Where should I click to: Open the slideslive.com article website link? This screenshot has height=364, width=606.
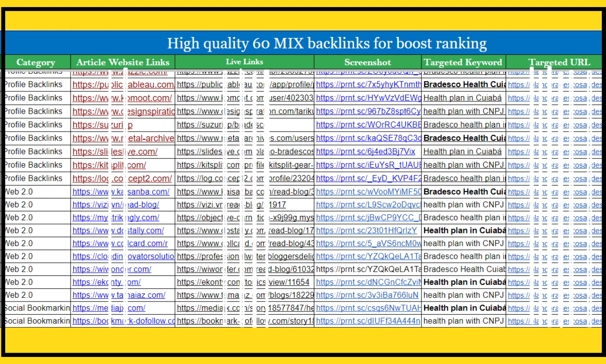pos(115,152)
